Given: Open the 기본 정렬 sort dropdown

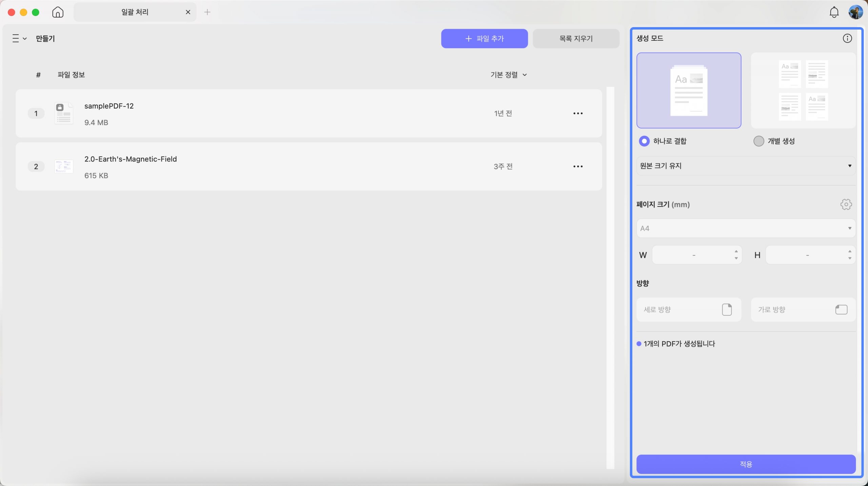Looking at the screenshot, I should [x=508, y=75].
